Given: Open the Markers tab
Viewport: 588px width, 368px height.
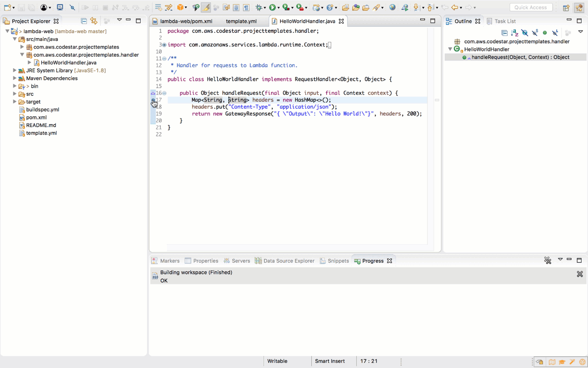Looking at the screenshot, I should 170,261.
